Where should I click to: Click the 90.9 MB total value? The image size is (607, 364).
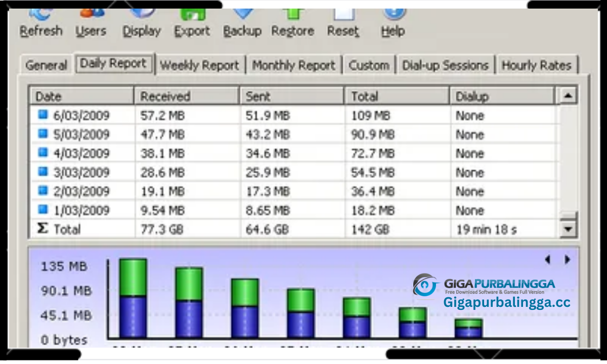(373, 135)
